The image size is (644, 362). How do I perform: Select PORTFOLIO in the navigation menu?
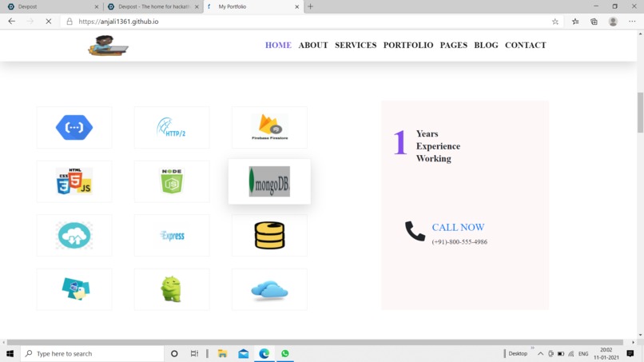[x=408, y=46]
